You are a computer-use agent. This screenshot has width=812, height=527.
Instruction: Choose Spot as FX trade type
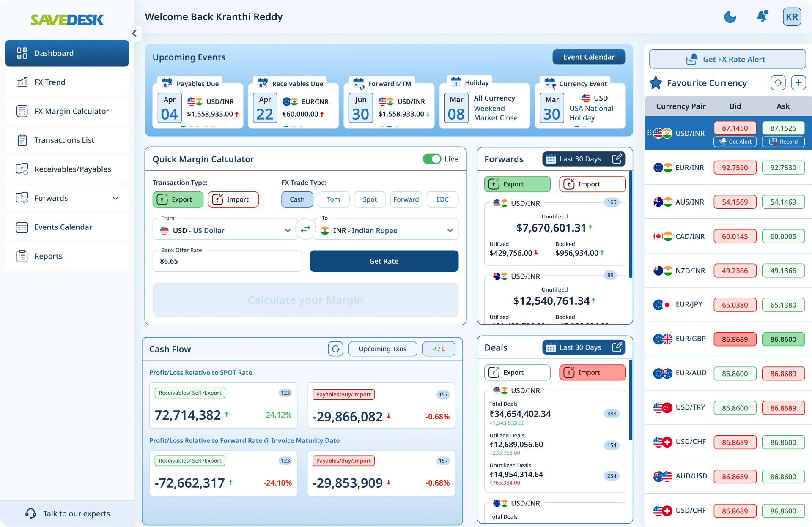(370, 199)
